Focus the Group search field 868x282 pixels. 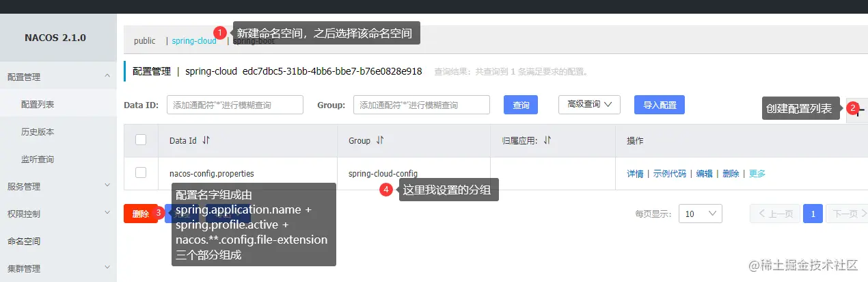pyautogui.click(x=422, y=105)
